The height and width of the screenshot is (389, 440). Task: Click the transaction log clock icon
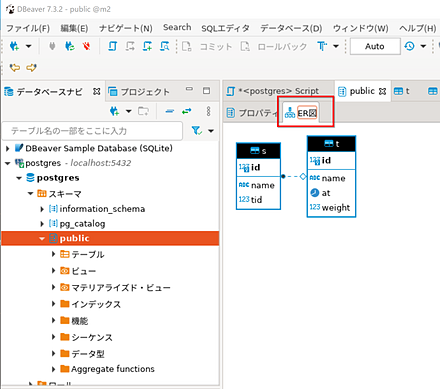[x=410, y=46]
